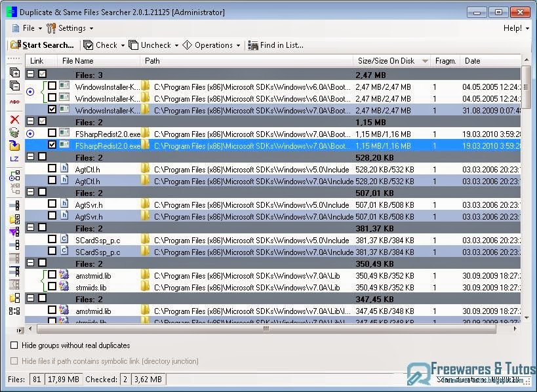
Task: Collapse the 1,15 MB file group
Action: (x=30, y=121)
